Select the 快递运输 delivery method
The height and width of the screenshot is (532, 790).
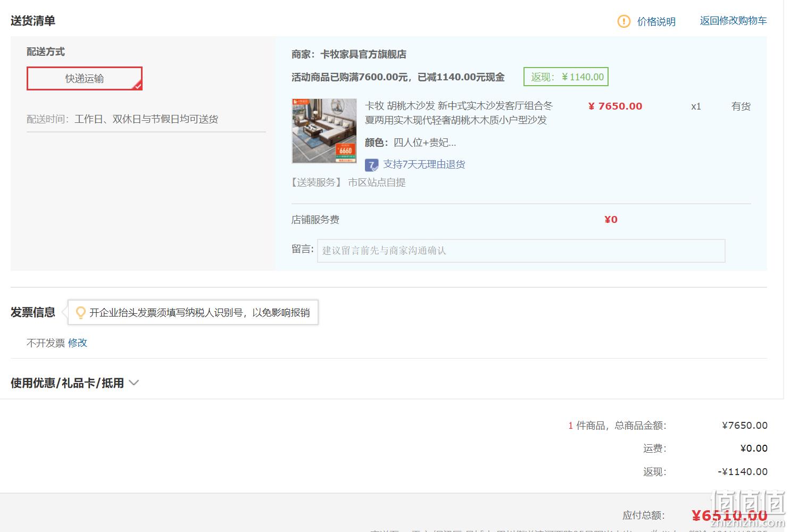[x=85, y=78]
